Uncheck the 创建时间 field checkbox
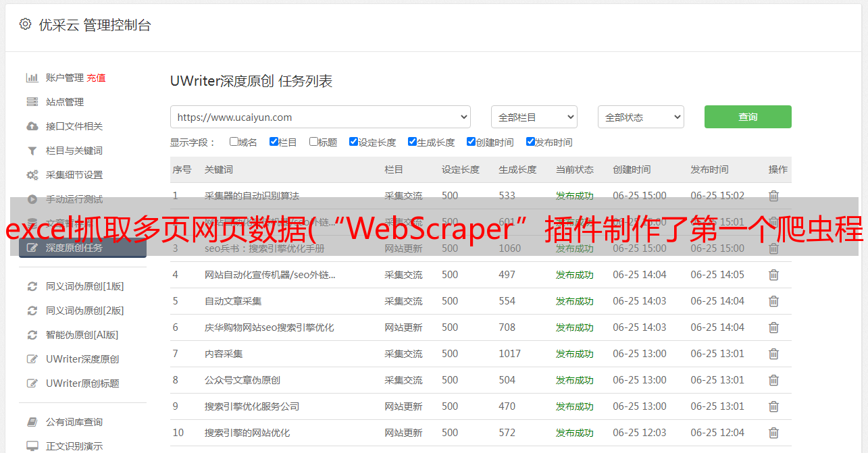 click(471, 142)
